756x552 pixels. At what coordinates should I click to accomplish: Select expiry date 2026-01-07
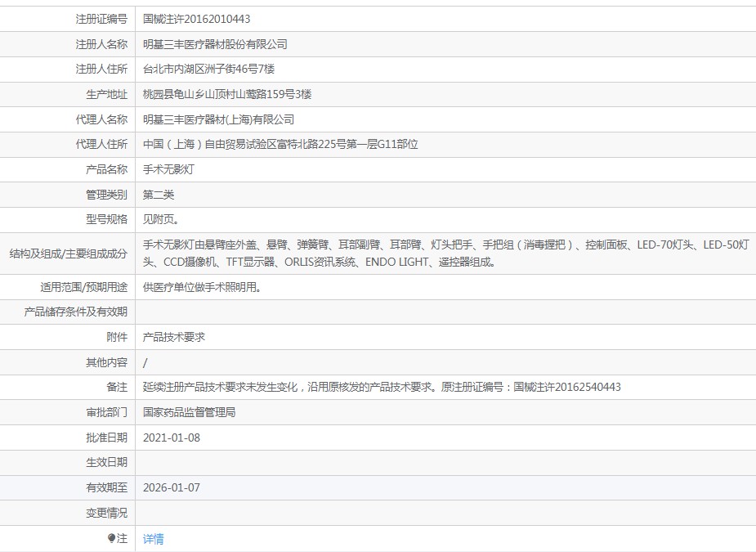coord(172,487)
